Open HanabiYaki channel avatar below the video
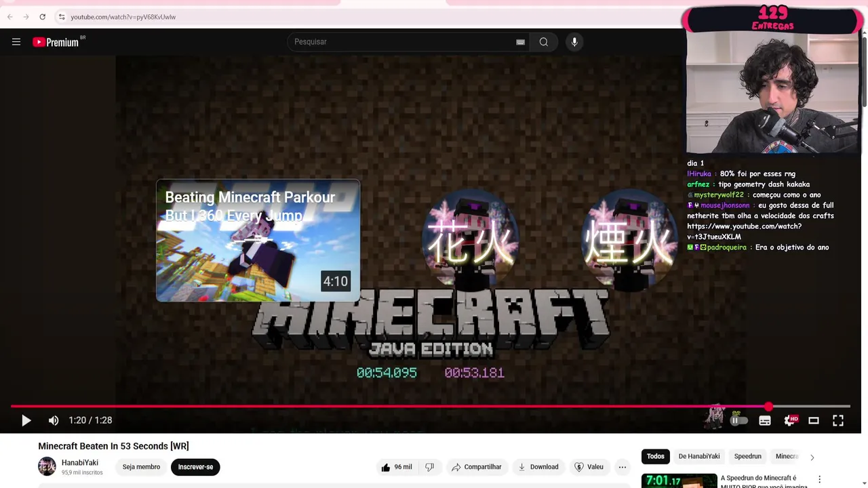The width and height of the screenshot is (868, 488). click(47, 466)
